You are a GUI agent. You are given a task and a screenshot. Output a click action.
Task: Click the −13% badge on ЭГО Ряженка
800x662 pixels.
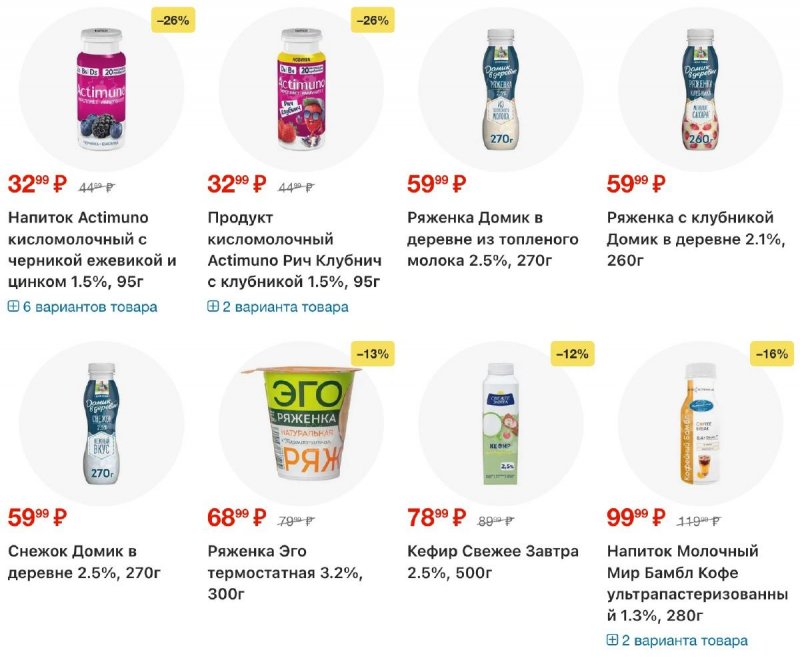click(373, 353)
